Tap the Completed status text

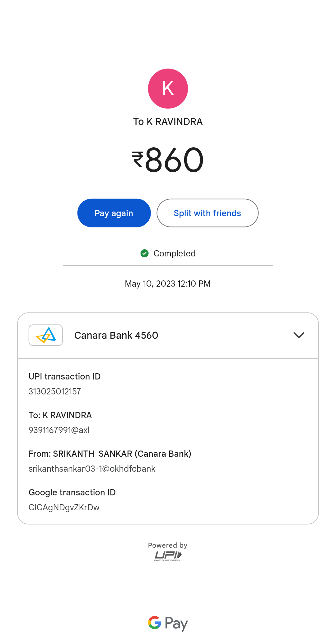point(175,253)
